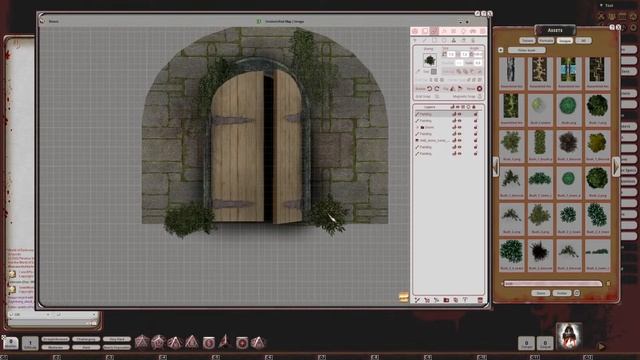Switch to the All Assets tab

coord(583,40)
